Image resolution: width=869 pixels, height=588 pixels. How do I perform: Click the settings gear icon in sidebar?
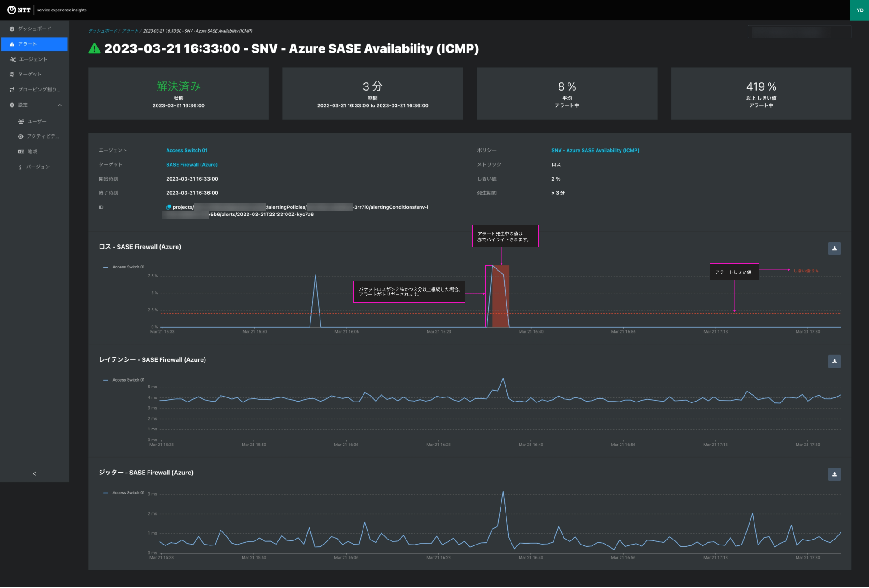coord(12,105)
